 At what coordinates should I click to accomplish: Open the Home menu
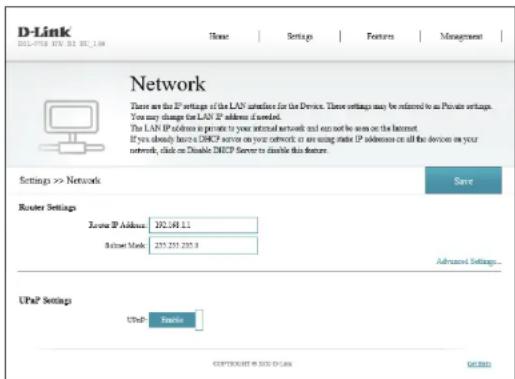click(219, 36)
